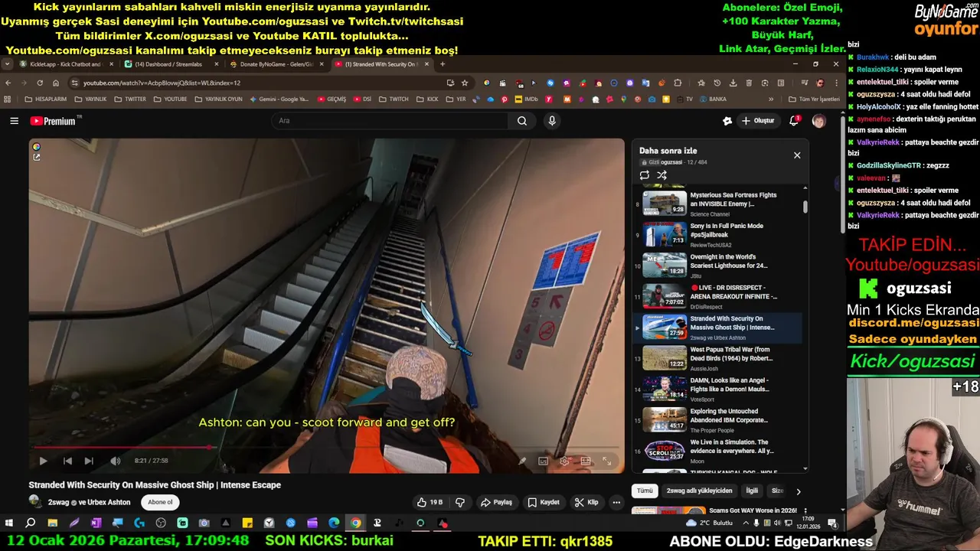Open Chrome from the taskbar
Screen dimensions: 980x551
tap(355, 523)
